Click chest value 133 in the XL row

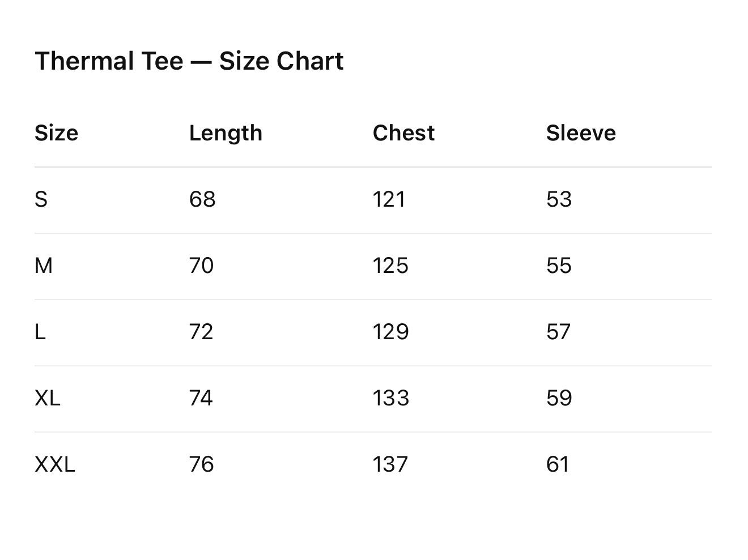[x=390, y=398]
